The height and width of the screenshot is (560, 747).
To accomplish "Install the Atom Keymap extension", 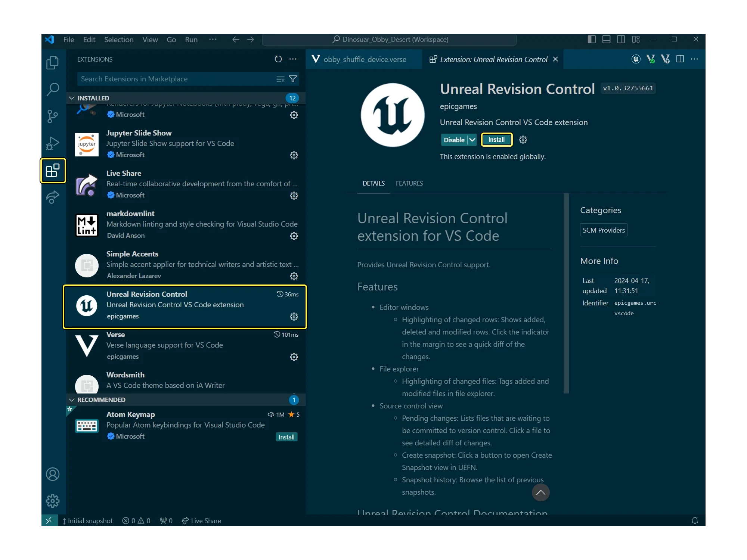I will click(x=286, y=437).
